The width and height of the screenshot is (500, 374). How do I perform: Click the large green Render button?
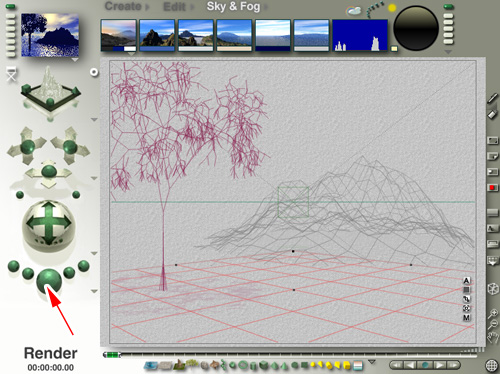pos(49,281)
